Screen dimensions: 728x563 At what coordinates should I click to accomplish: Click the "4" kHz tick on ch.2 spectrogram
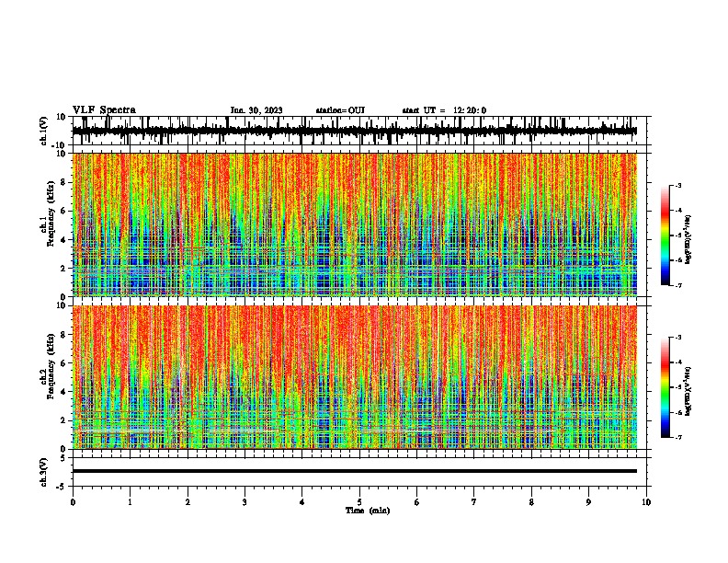(63, 392)
